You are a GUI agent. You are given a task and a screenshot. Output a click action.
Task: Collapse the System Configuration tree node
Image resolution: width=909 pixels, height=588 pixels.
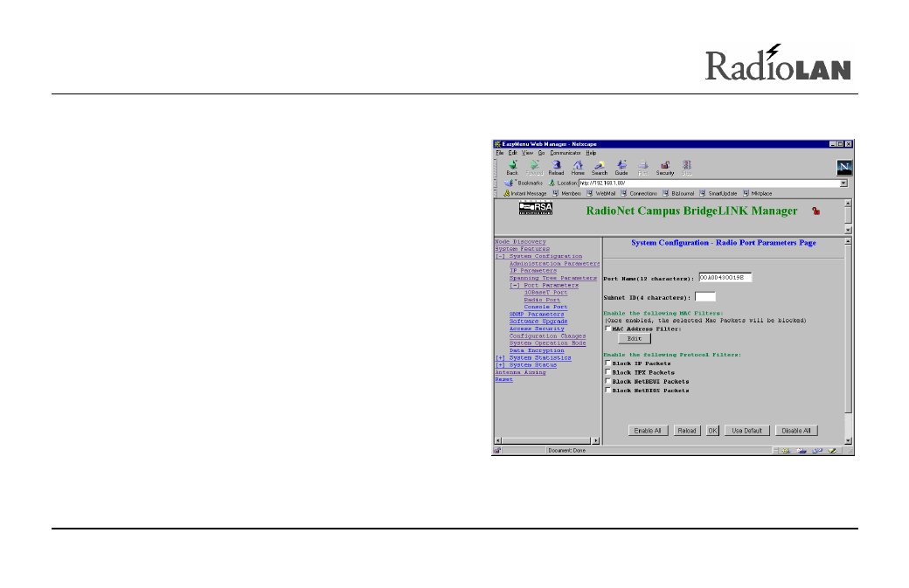(x=500, y=256)
